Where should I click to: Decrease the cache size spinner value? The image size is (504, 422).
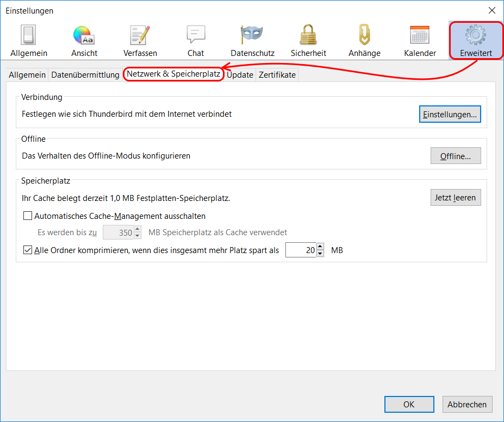click(137, 236)
